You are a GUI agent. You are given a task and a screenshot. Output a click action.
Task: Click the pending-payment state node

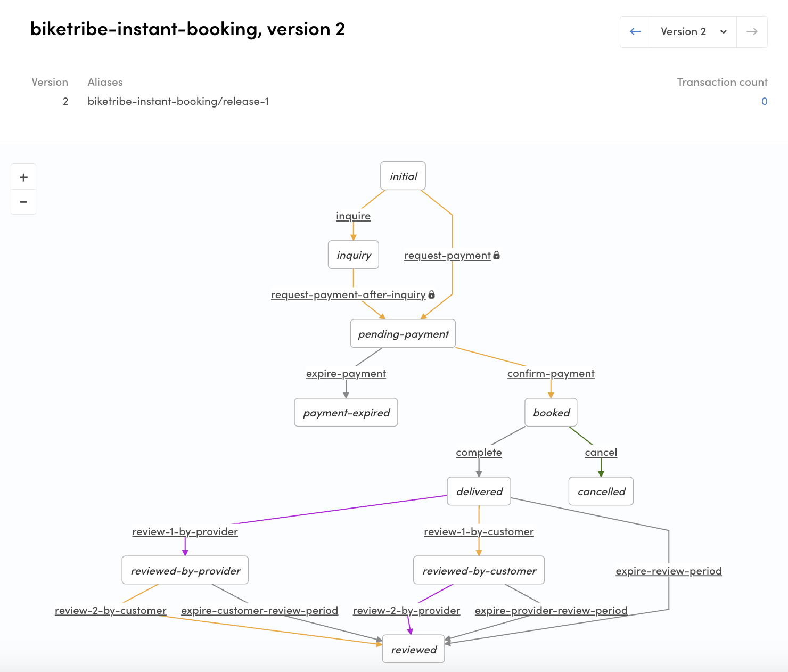[x=403, y=334]
